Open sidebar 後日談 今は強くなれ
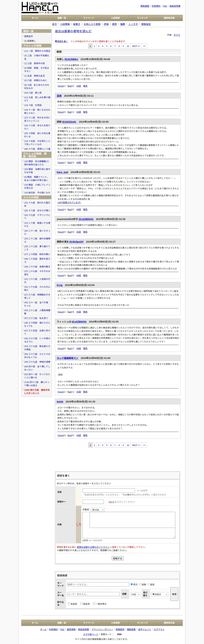The width and height of the screenshot is (204, 644). click(37, 193)
